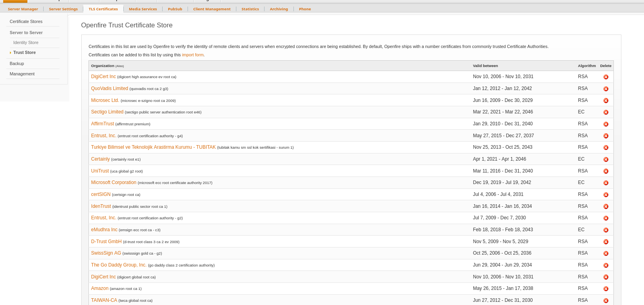The height and width of the screenshot is (305, 644).
Task: Delete the Sectigo Limited certificate
Action: 606,112
